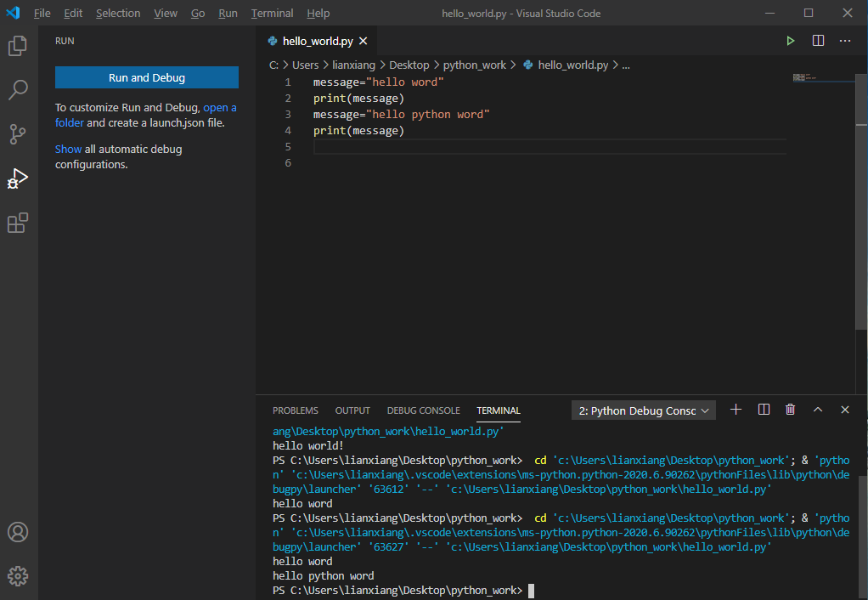Maximize the Visual Studio Code window
This screenshot has height=600, width=868.
809,13
